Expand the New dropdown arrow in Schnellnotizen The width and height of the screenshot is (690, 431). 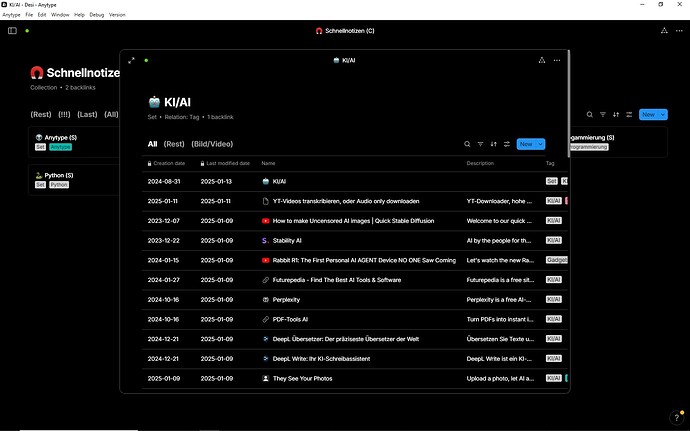coord(663,114)
